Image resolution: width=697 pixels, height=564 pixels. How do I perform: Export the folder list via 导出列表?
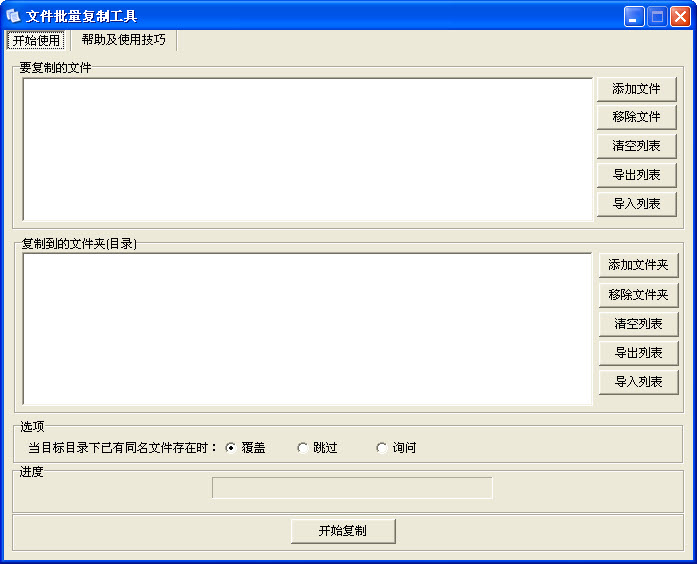(638, 353)
